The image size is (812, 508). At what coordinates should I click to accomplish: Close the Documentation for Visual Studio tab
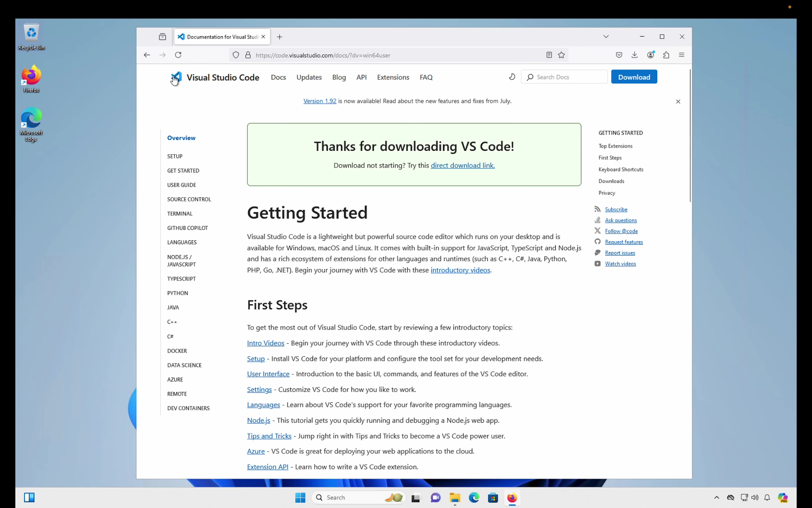point(263,37)
